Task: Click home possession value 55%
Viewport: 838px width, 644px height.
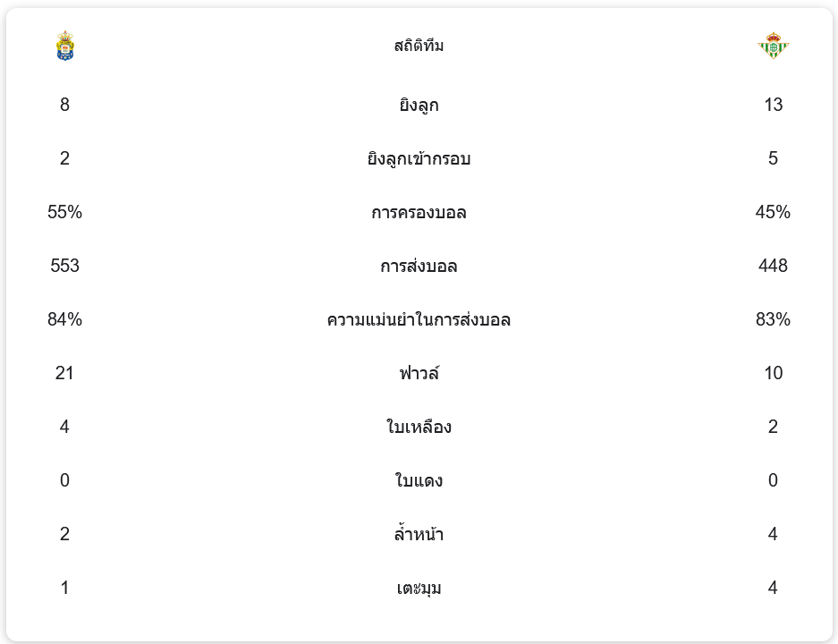Action: 64,212
